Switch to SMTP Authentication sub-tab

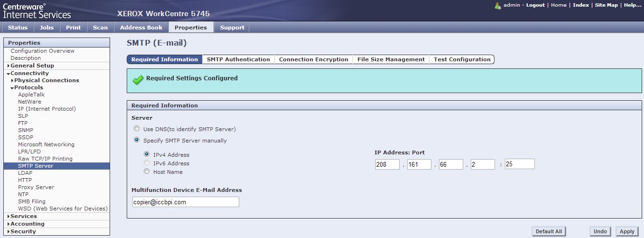pos(238,59)
